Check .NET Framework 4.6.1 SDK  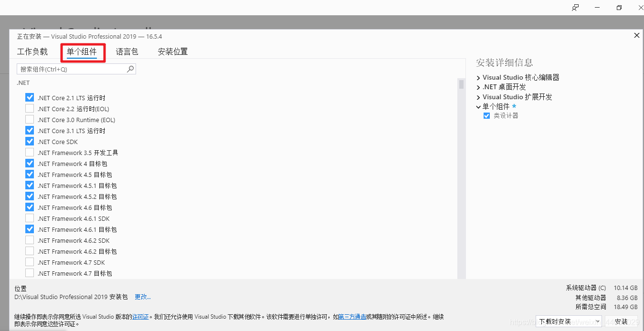tap(30, 218)
